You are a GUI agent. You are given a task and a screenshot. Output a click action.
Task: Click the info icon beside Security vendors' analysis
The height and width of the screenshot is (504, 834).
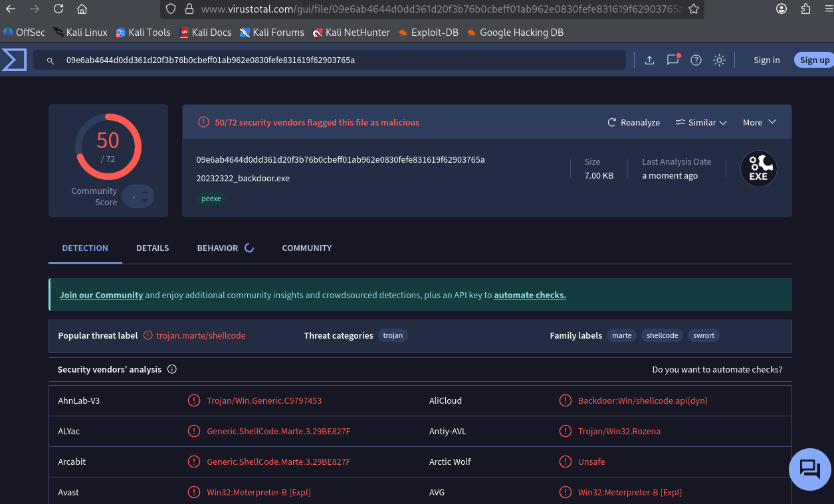coord(172,369)
